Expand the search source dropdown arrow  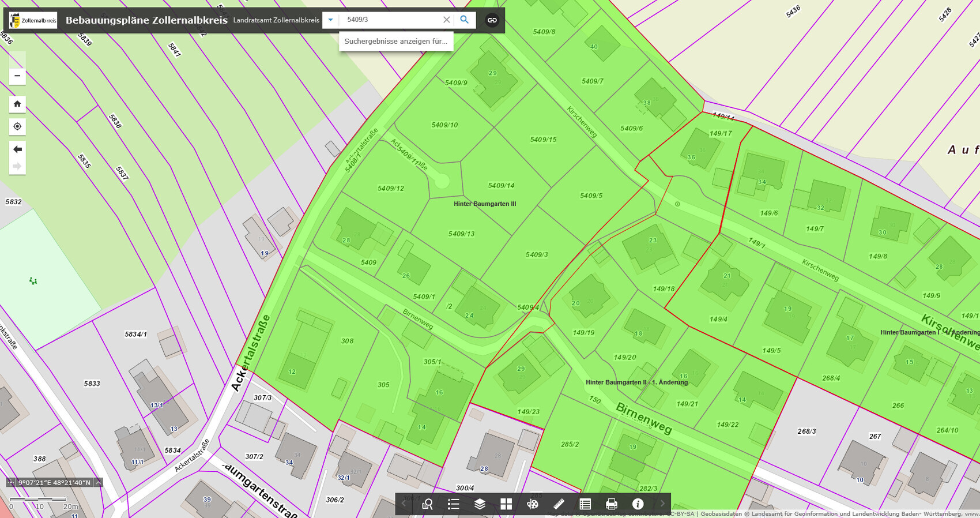pos(330,20)
